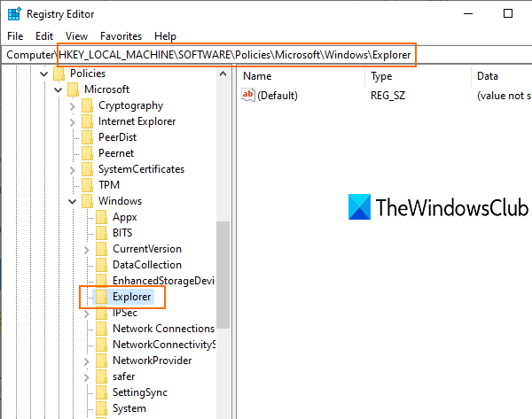The image size is (532, 419).
Task: Click the Registry Editor app icon in title bar
Action: click(14, 14)
